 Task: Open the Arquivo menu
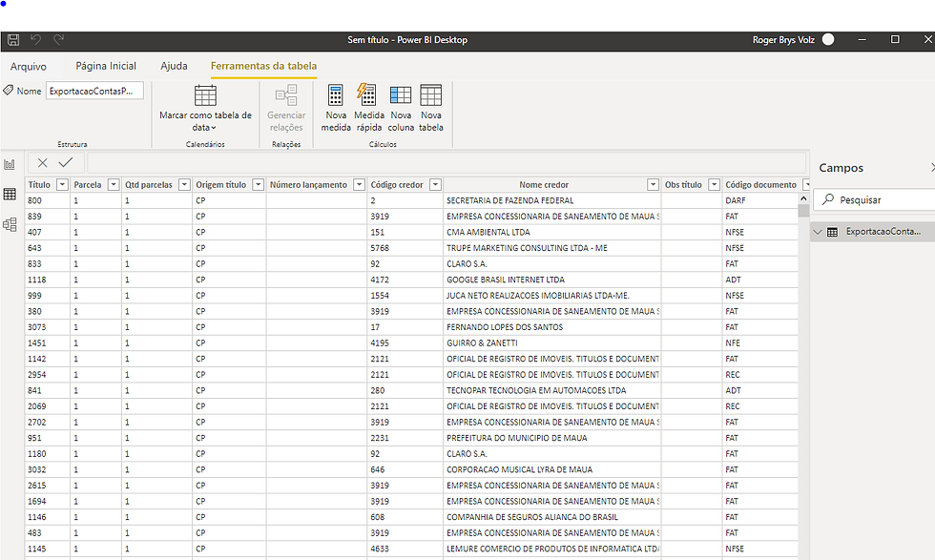pyautogui.click(x=28, y=66)
